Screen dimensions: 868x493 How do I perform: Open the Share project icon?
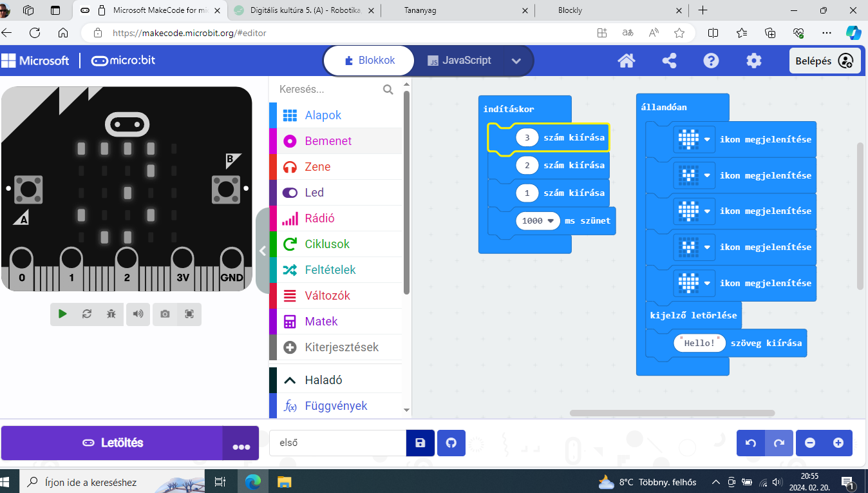pyautogui.click(x=669, y=61)
